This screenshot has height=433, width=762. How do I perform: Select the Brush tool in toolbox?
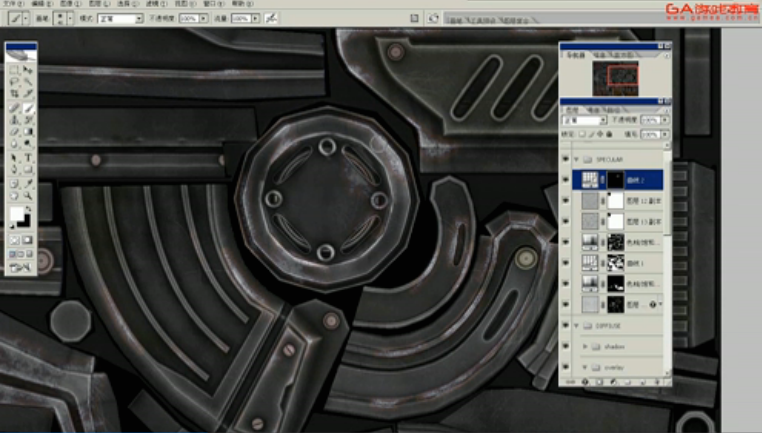tap(28, 107)
